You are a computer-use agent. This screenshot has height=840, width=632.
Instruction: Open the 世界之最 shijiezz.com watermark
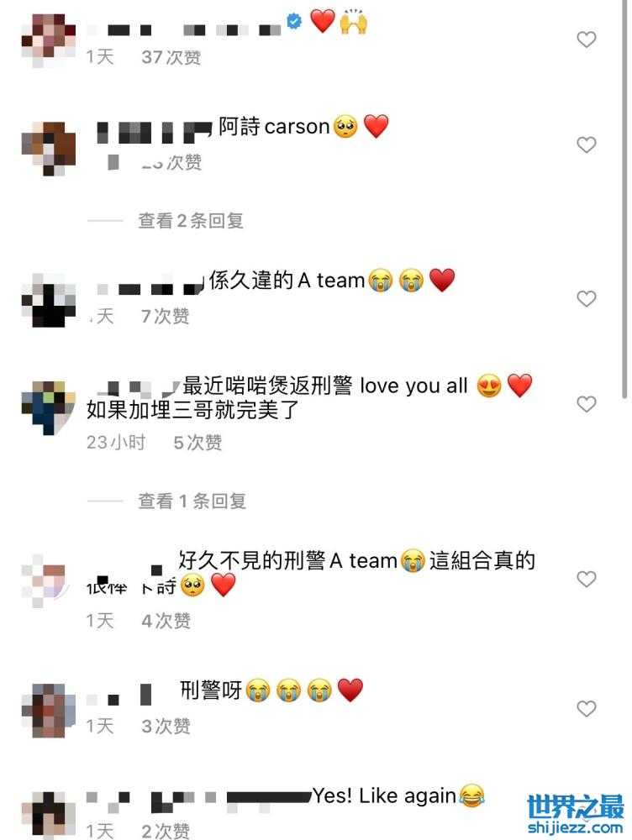pyautogui.click(x=575, y=814)
